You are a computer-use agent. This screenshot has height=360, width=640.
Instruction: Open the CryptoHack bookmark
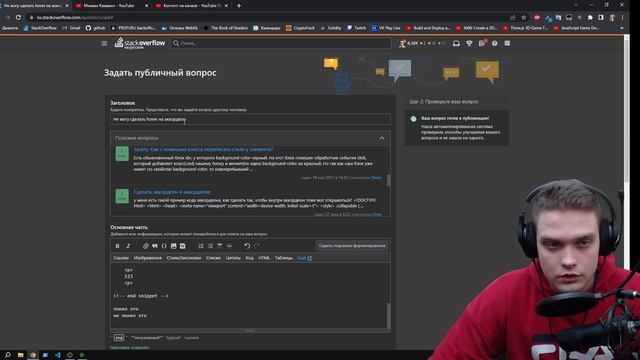pos(300,28)
